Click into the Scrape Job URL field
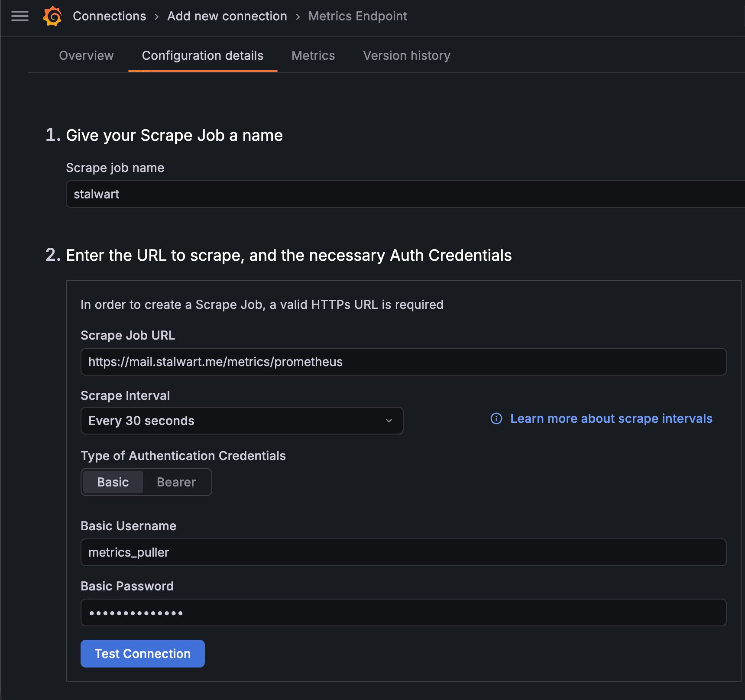745x700 pixels. click(x=403, y=362)
